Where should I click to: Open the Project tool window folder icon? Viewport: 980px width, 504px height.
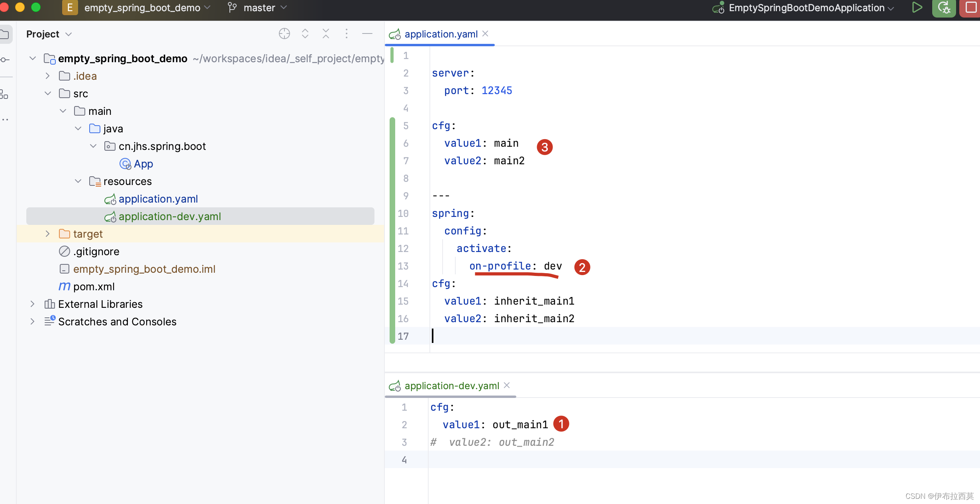pyautogui.click(x=5, y=34)
